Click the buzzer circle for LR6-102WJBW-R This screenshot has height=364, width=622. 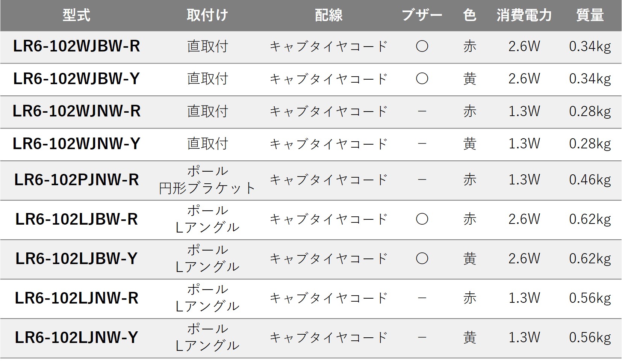pyautogui.click(x=422, y=47)
